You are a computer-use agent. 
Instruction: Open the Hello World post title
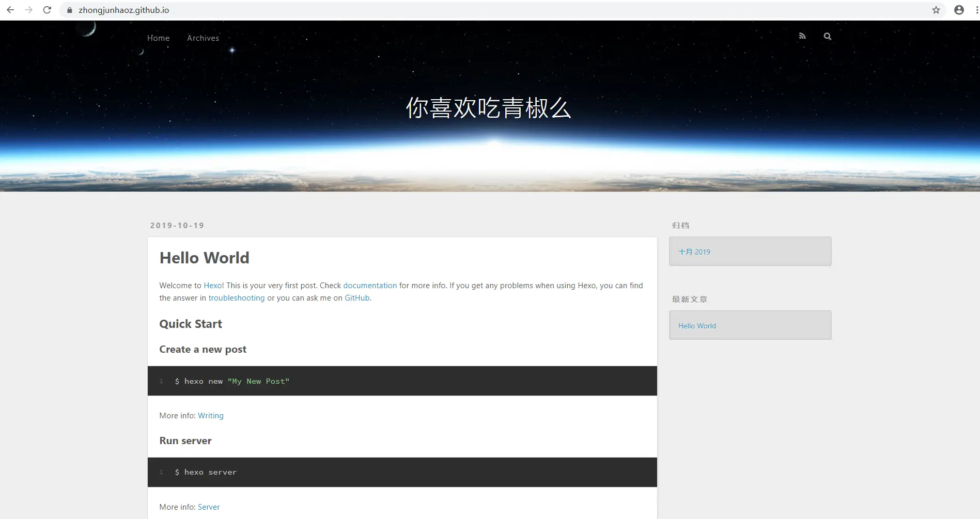(x=204, y=258)
